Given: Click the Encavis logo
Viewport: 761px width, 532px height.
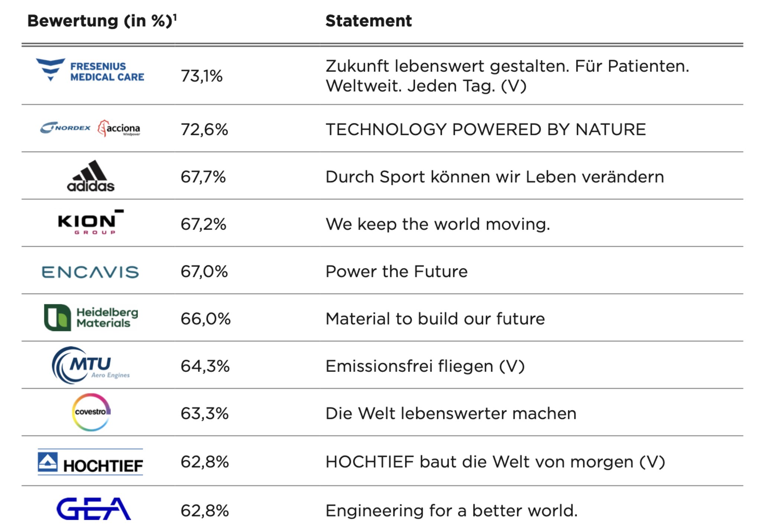Looking at the screenshot, I should pos(90,272).
